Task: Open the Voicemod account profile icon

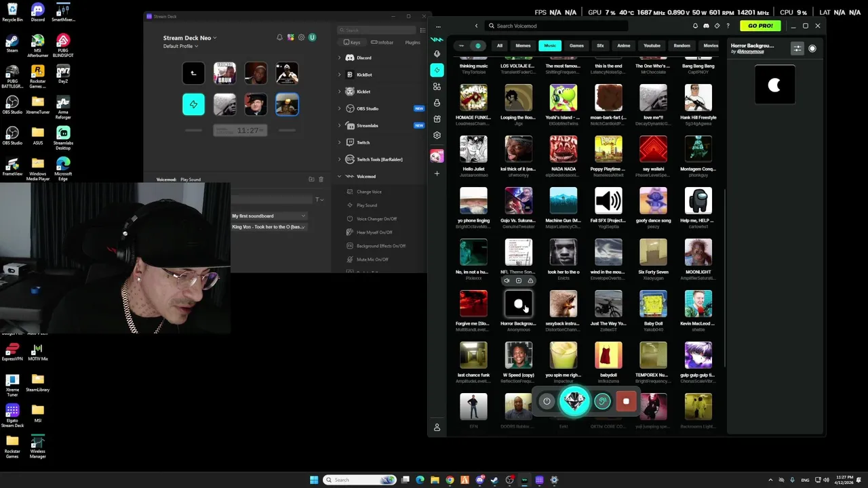Action: (437, 428)
